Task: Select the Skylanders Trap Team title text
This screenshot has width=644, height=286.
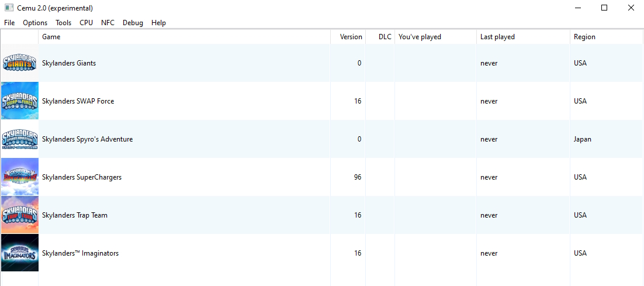Action: point(75,215)
